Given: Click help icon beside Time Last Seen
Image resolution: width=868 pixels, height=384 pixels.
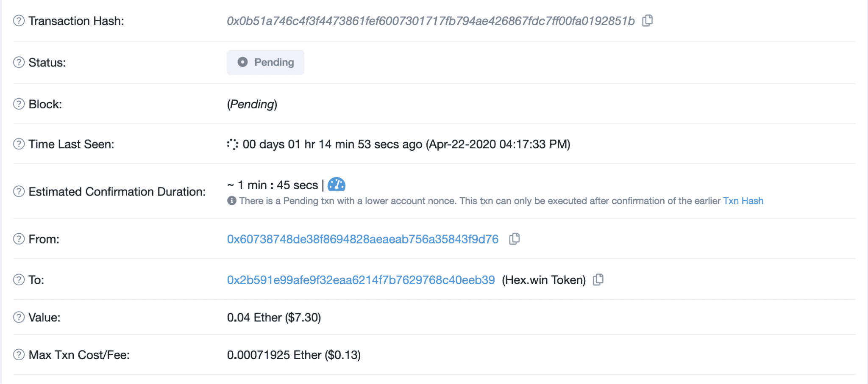Looking at the screenshot, I should 19,144.
